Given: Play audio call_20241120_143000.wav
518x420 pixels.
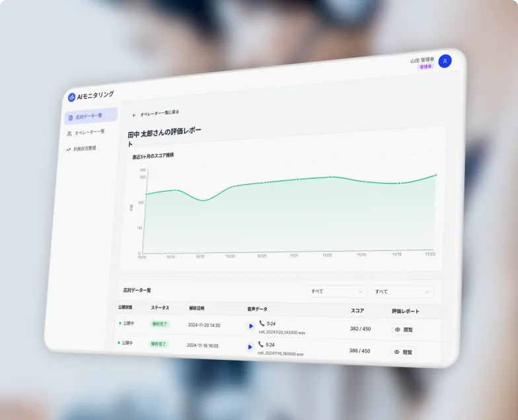Looking at the screenshot, I should pyautogui.click(x=251, y=326).
